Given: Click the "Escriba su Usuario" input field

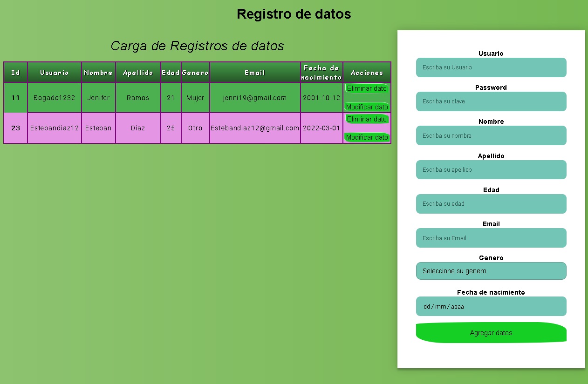Looking at the screenshot, I should click(491, 67).
